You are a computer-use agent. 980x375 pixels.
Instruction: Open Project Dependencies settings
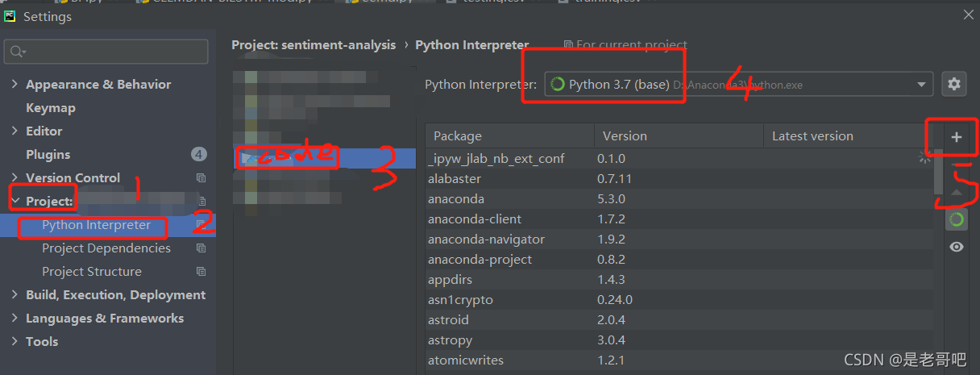tap(106, 248)
